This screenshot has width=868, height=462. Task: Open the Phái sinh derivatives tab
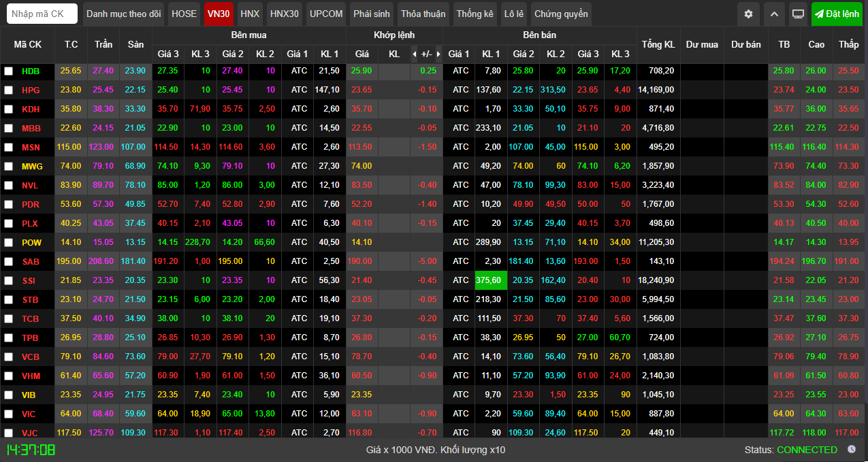[x=371, y=14]
